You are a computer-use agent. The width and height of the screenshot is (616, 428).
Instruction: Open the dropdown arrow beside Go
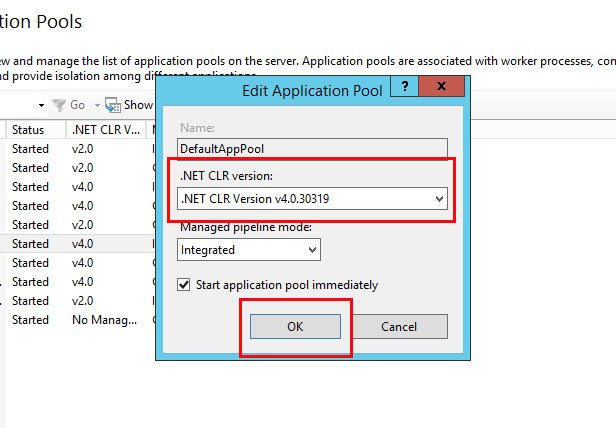97,105
